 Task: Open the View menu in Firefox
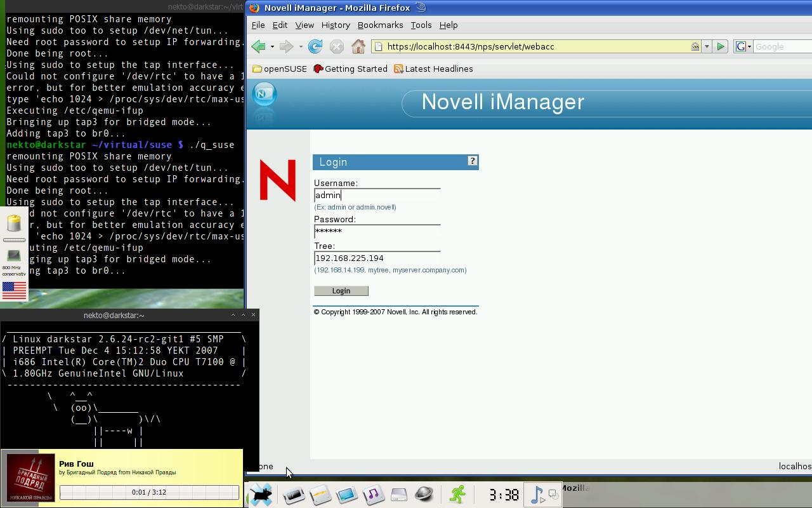coord(304,25)
